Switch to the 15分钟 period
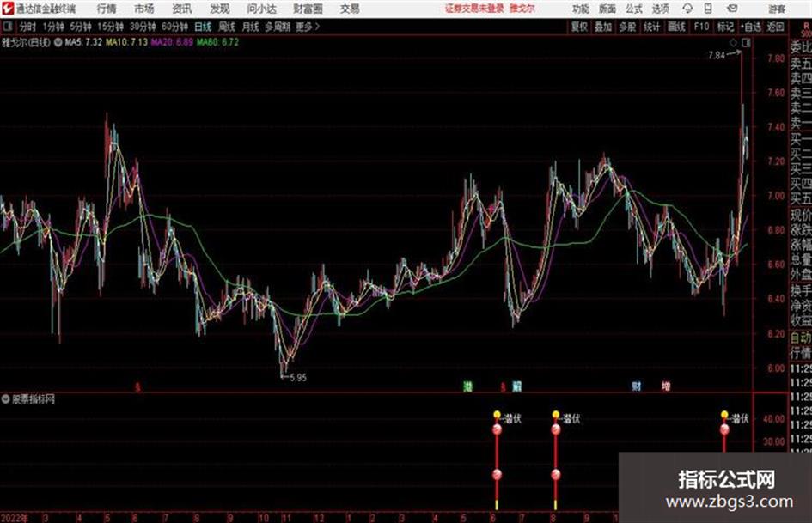The image size is (812, 523). coord(111,27)
